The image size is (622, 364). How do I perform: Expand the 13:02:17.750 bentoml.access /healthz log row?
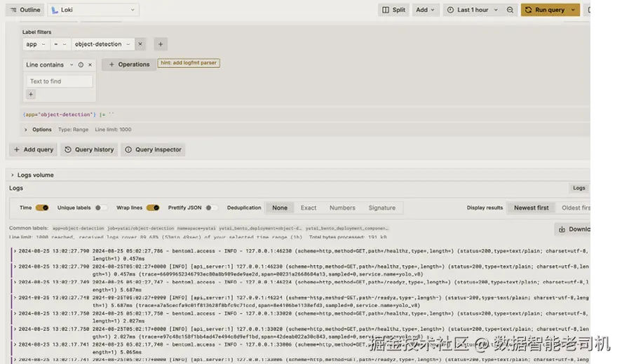click(300, 317)
